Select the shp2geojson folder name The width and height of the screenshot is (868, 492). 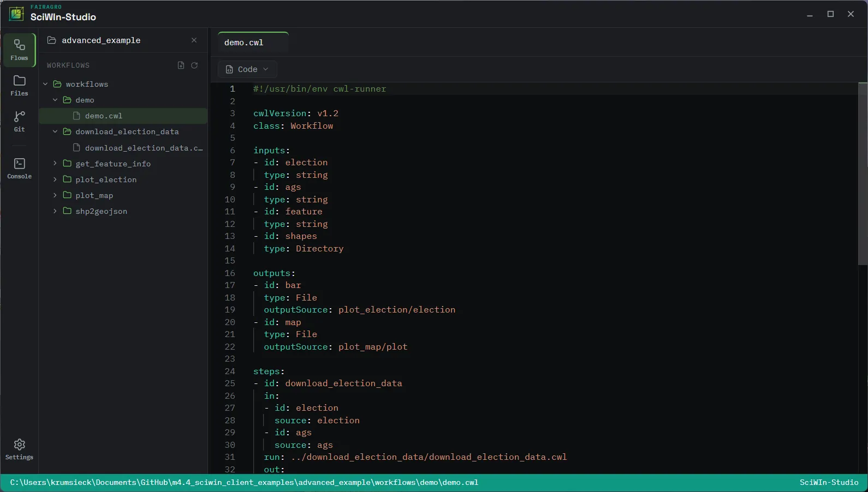pos(101,211)
